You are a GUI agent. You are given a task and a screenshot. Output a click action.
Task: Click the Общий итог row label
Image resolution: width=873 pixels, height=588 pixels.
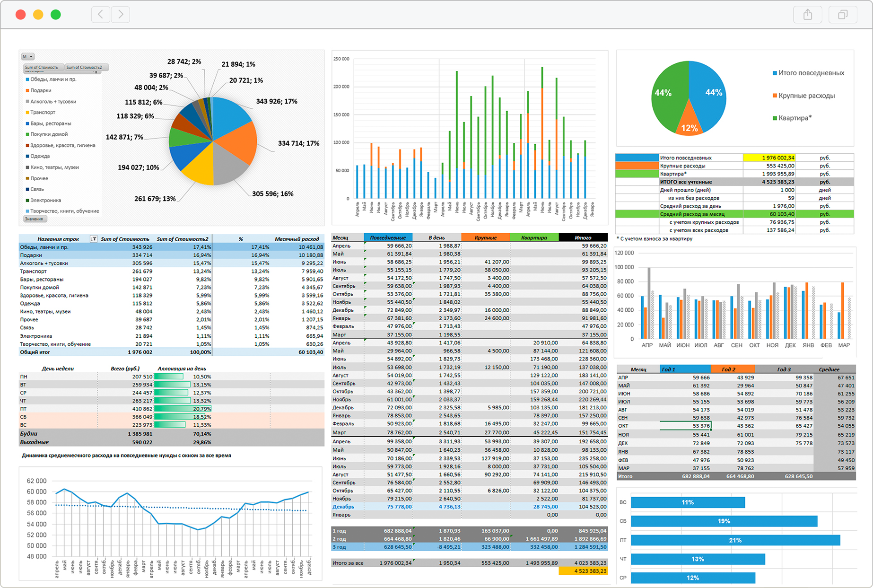click(35, 352)
